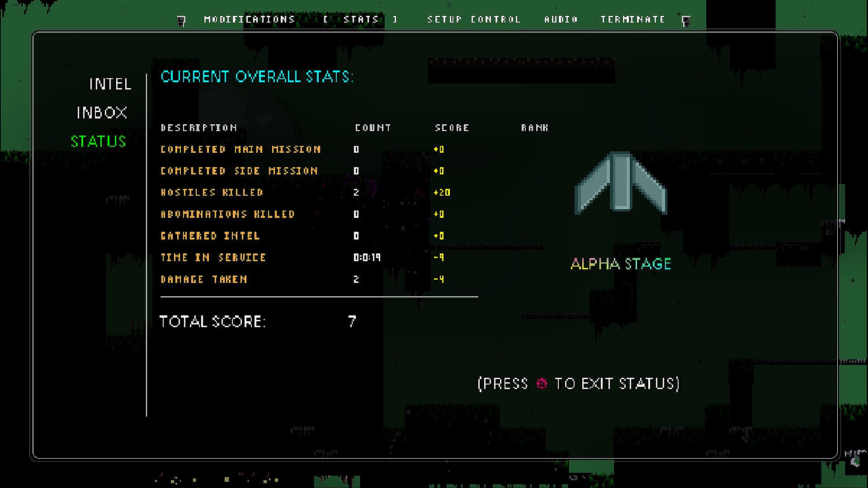The width and height of the screenshot is (868, 488).
Task: Open the Inbox sidebar section
Action: pyautogui.click(x=102, y=113)
